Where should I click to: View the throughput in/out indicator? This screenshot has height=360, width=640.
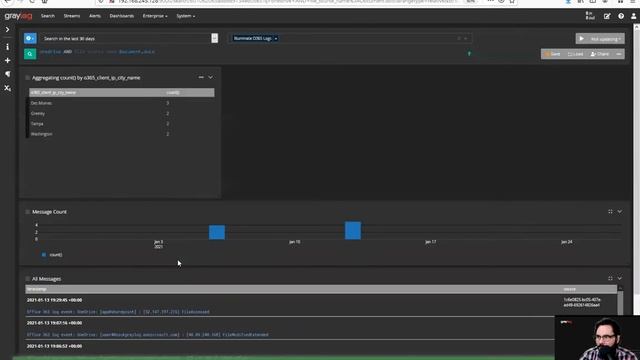(x=590, y=16)
